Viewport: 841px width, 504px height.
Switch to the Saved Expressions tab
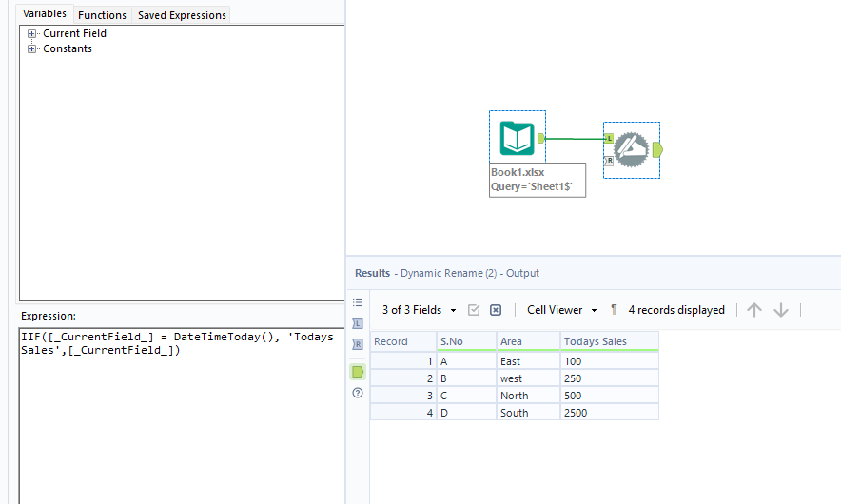[x=182, y=15]
